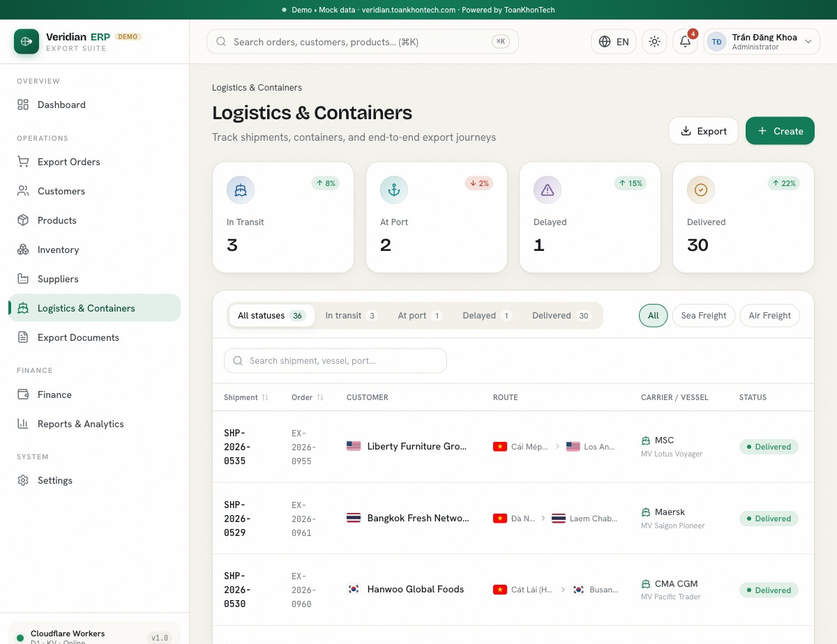837x644 pixels.
Task: Sort by Order column
Action: click(308, 397)
